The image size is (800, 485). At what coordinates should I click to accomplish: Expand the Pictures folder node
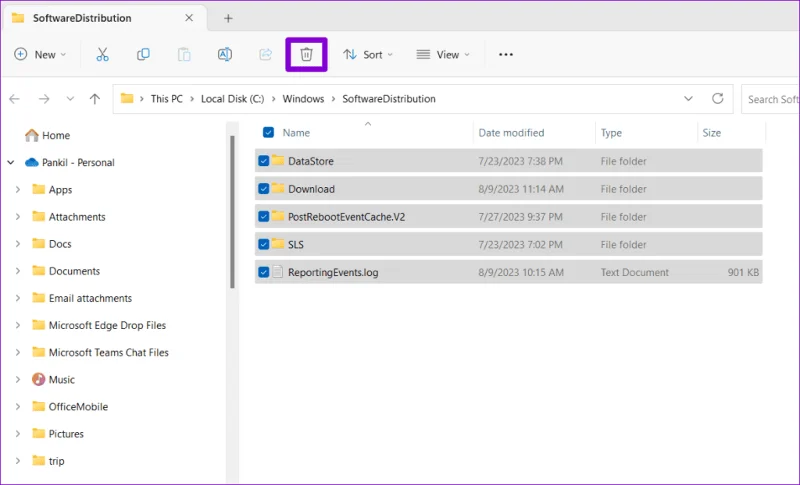point(18,433)
